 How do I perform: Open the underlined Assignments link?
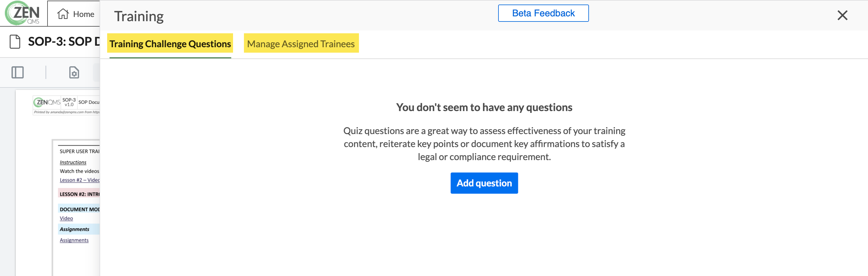[x=74, y=240]
